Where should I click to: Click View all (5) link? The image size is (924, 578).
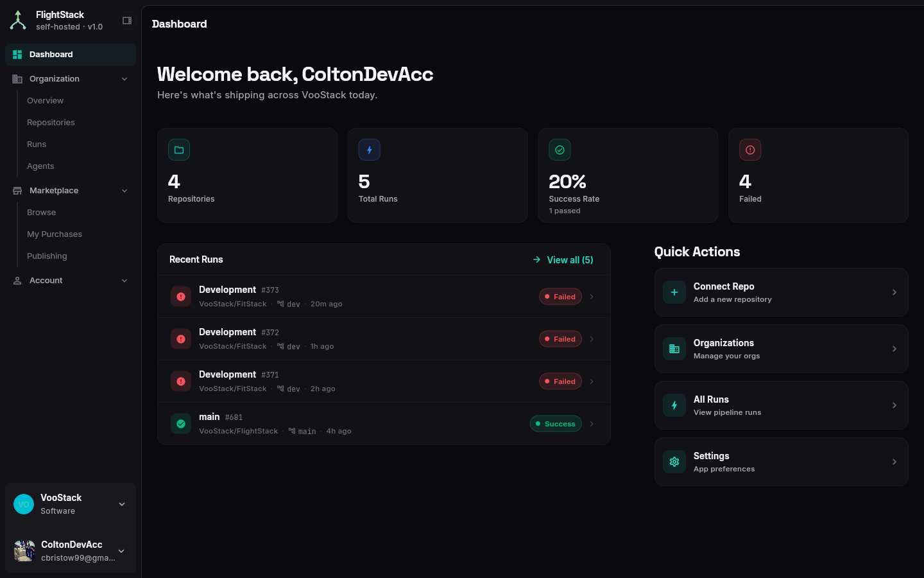click(x=563, y=260)
